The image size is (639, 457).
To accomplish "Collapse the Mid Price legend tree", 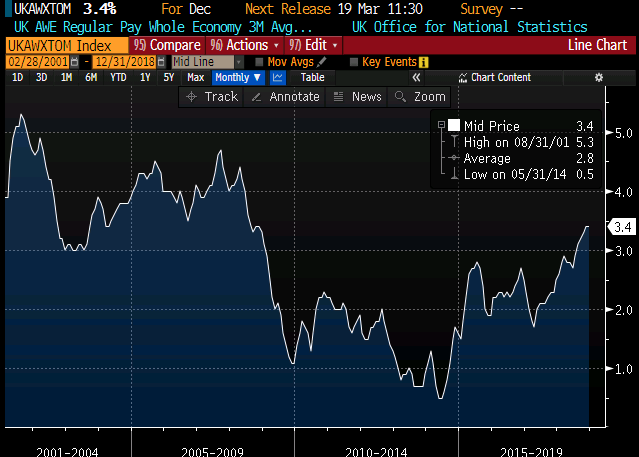I will [x=440, y=125].
